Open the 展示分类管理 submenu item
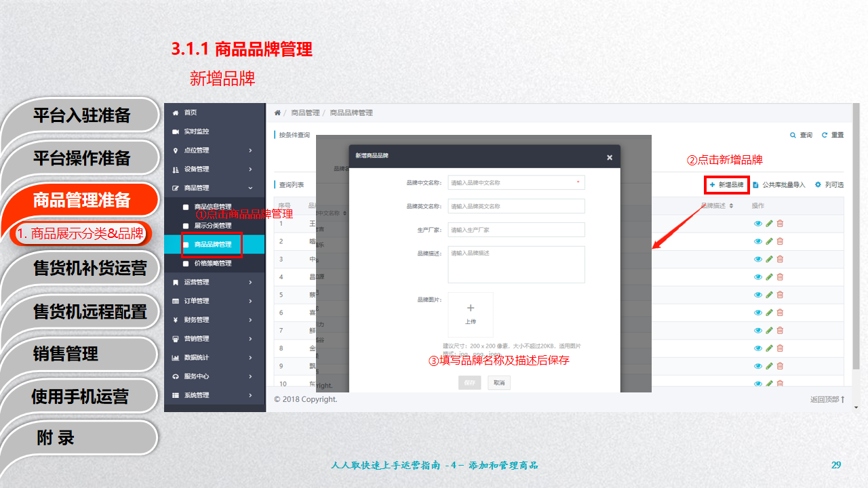 coord(214,226)
